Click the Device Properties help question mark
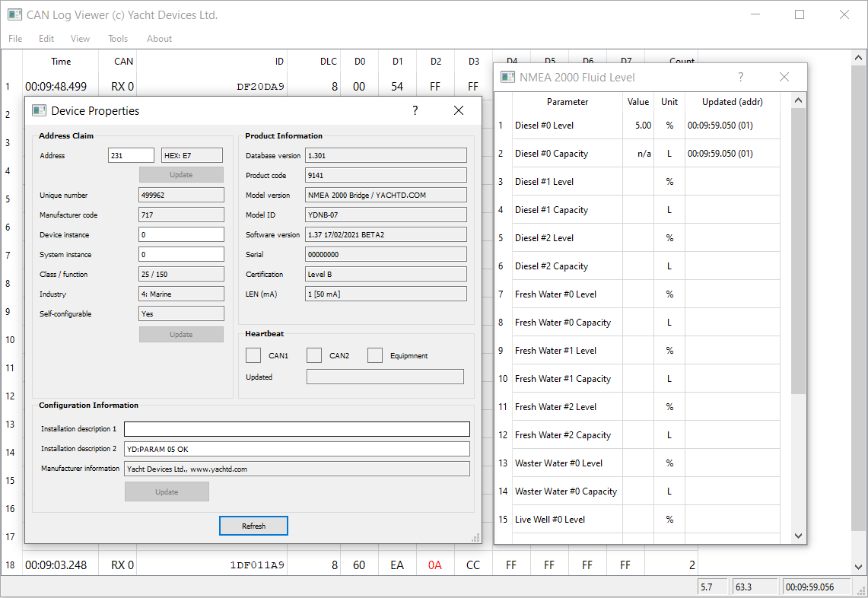This screenshot has height=598, width=868. (x=415, y=110)
